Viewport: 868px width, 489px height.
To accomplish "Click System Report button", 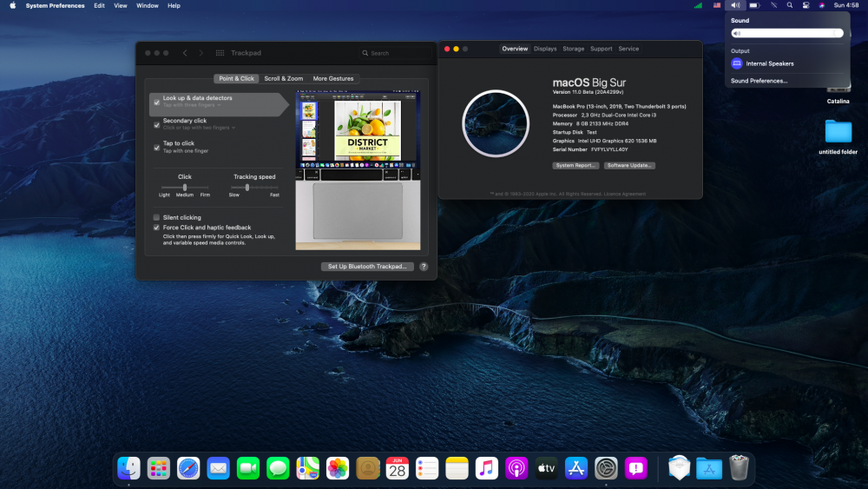I will (x=575, y=166).
